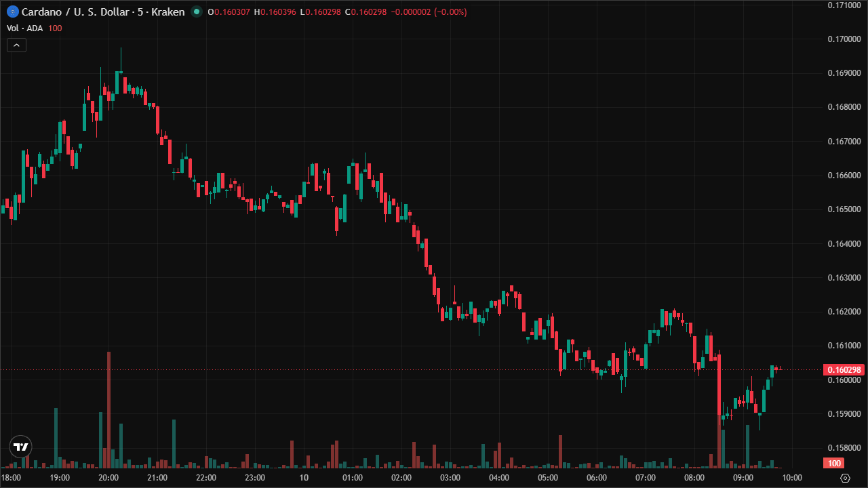Screen dimensions: 868x488
Task: Click the 10:00 time axis label
Action: pyautogui.click(x=792, y=478)
